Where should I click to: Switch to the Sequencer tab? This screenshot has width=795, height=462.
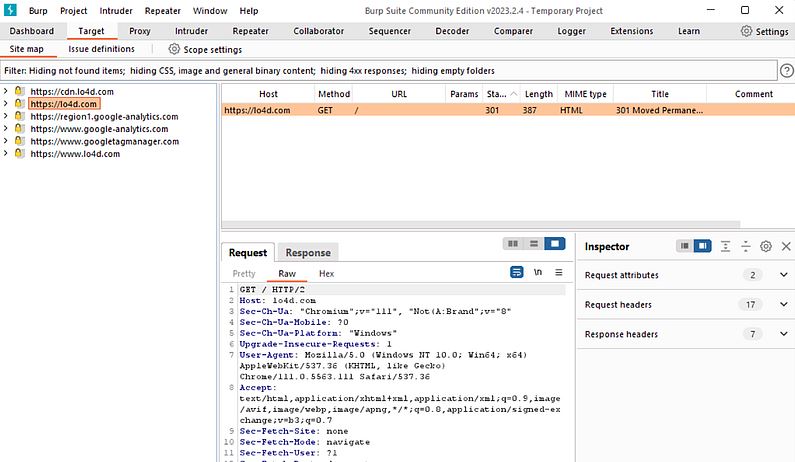coord(389,31)
